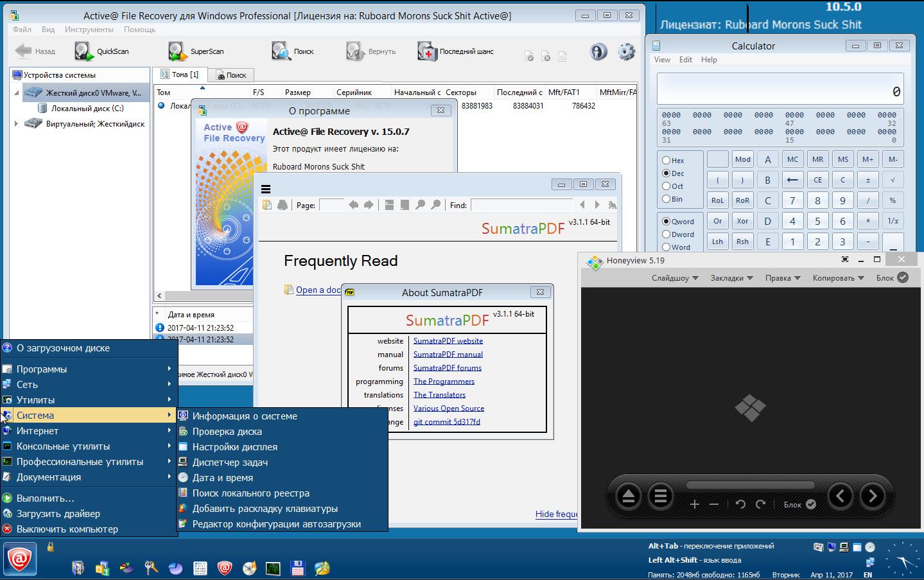Click the print icon in SumatraPDF toolbar
924x580 pixels.
pos(283,205)
